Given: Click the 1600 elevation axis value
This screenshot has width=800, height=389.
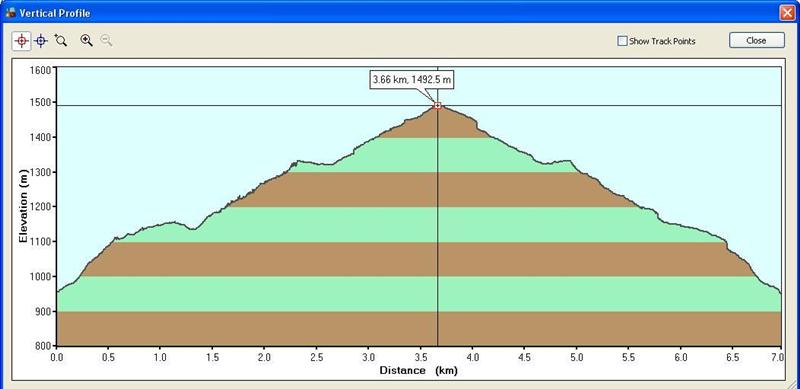Looking at the screenshot, I should tap(41, 70).
